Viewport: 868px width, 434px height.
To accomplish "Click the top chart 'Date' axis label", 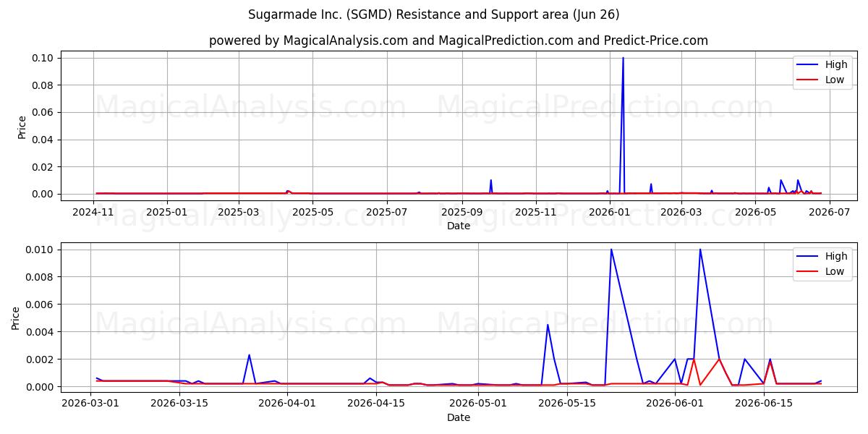I will (458, 226).
